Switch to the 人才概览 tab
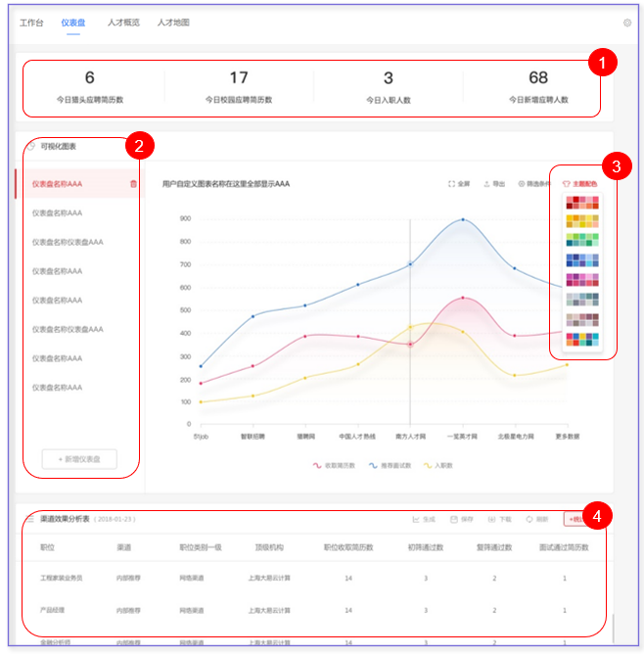 [123, 23]
